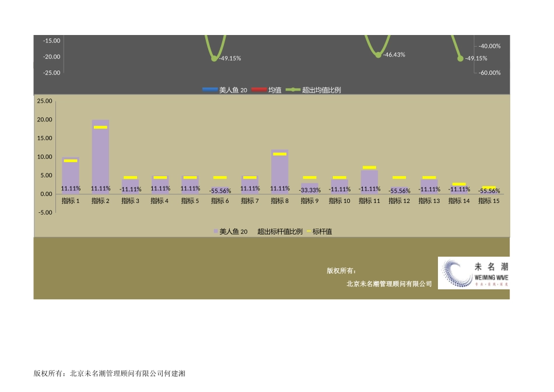Image resolution: width=554 pixels, height=392 pixels.
Task: Click the 指标 1 purple bar
Action: (x=71, y=176)
